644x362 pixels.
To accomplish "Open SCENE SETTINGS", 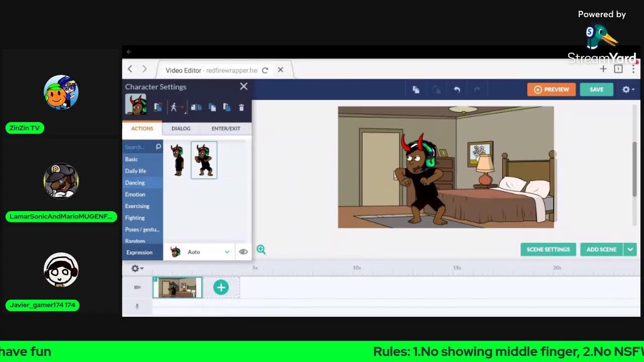I will click(548, 249).
